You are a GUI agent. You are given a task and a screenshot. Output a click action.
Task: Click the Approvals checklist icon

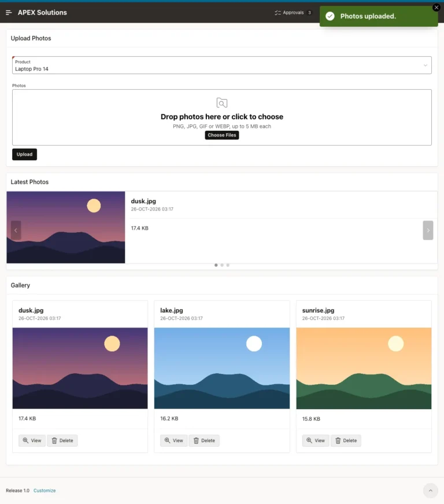tap(277, 13)
